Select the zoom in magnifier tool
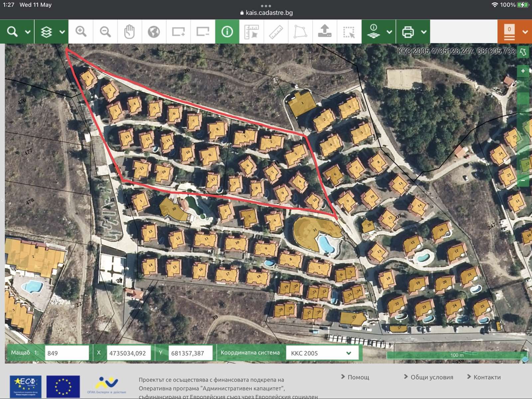Image resolution: width=532 pixels, height=399 pixels. (81, 32)
